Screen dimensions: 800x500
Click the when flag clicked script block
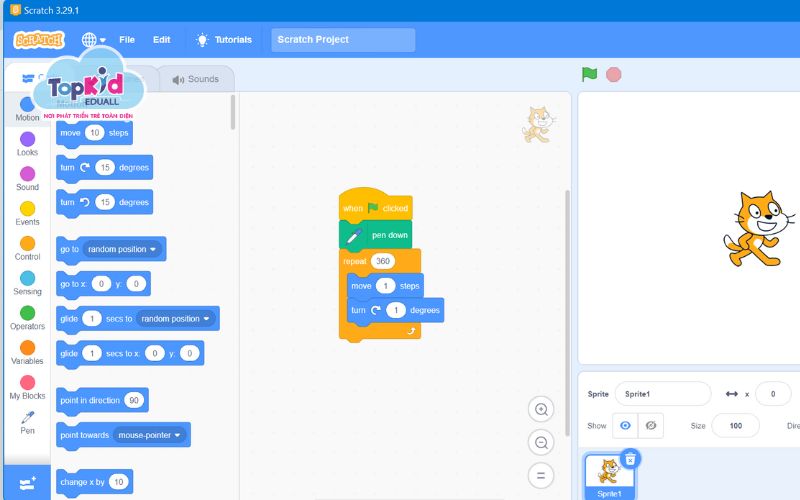376,206
